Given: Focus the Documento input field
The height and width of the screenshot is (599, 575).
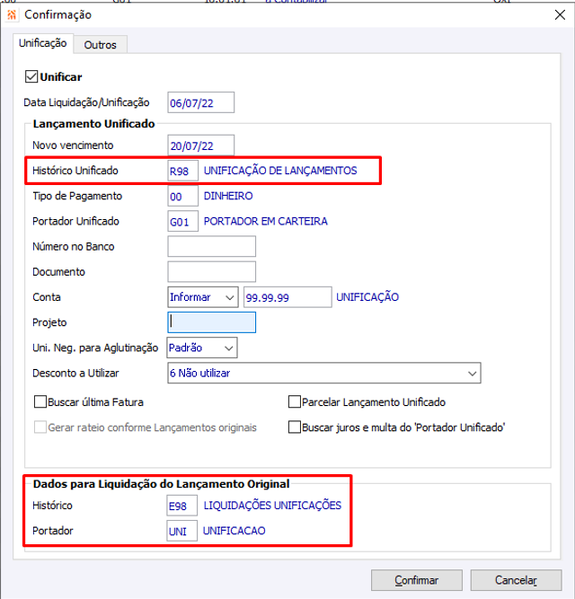Looking at the screenshot, I should [212, 272].
